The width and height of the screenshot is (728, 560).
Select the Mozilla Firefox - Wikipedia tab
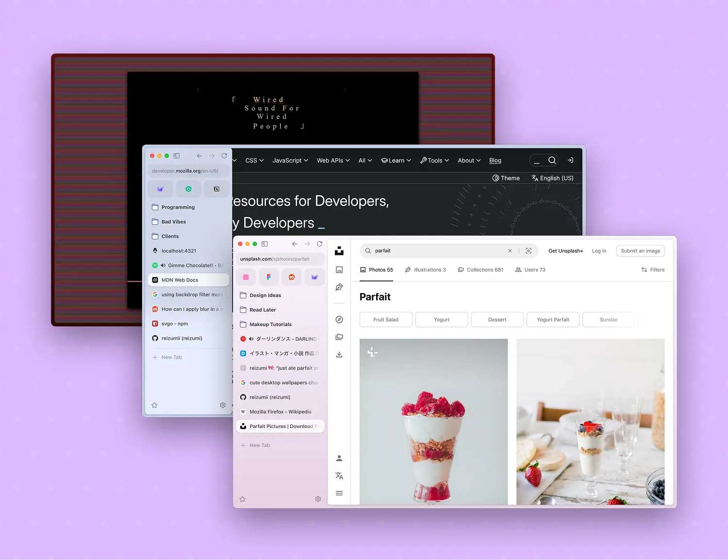tap(280, 412)
